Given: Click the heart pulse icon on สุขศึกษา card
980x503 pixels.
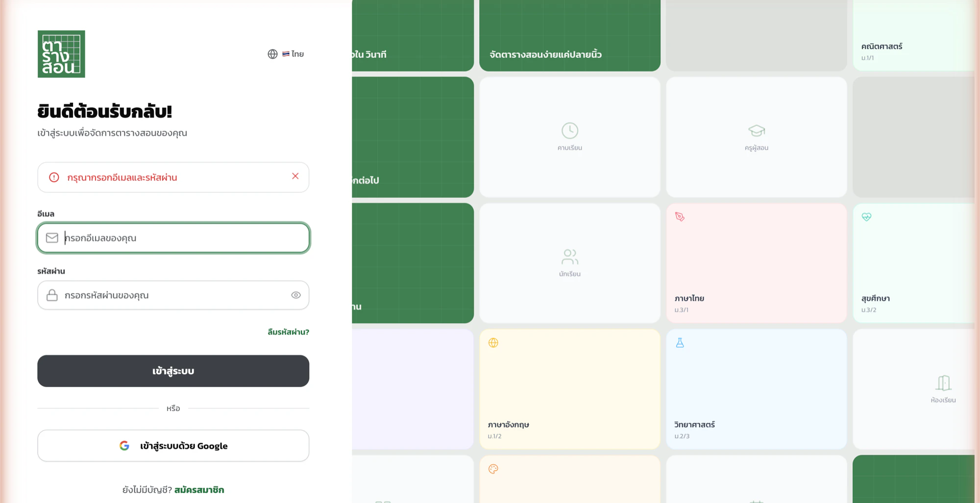Looking at the screenshot, I should click(x=867, y=217).
